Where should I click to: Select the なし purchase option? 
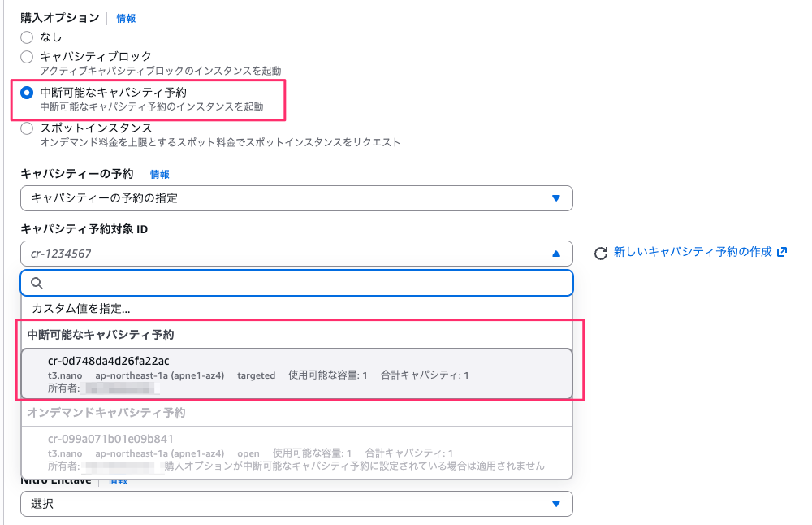[x=26, y=37]
